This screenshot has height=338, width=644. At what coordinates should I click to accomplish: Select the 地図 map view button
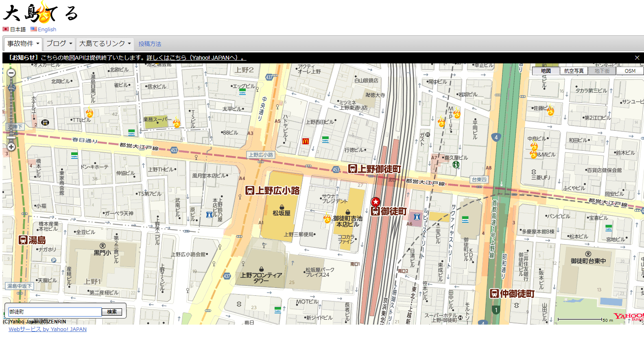pyautogui.click(x=546, y=71)
